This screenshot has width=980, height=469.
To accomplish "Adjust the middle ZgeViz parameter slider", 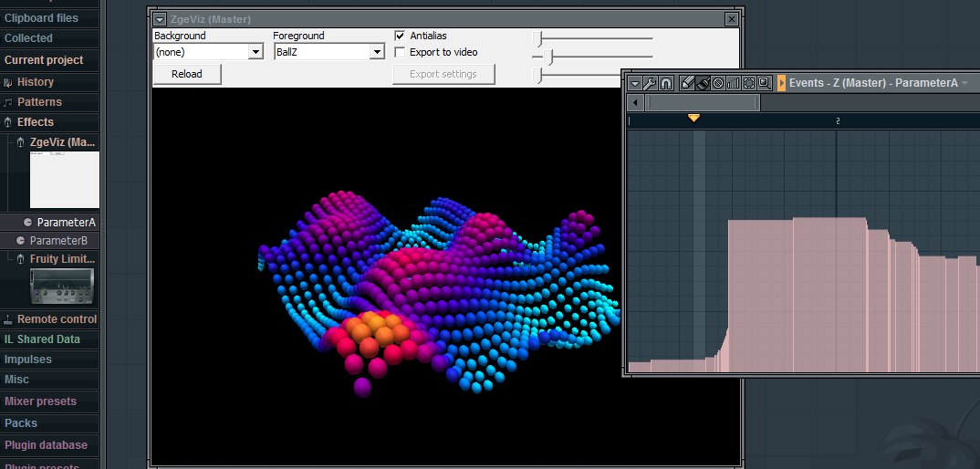I will click(x=548, y=57).
